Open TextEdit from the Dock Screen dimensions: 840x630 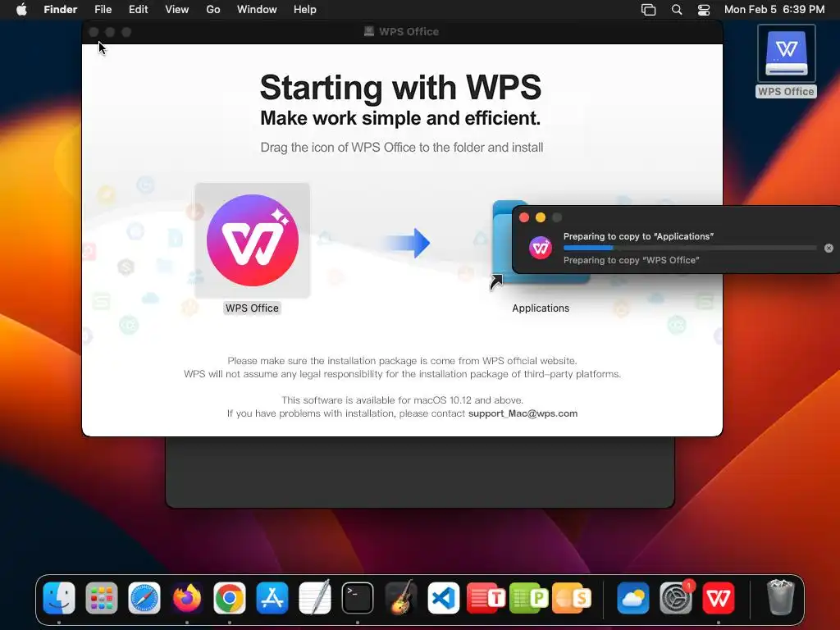point(315,598)
